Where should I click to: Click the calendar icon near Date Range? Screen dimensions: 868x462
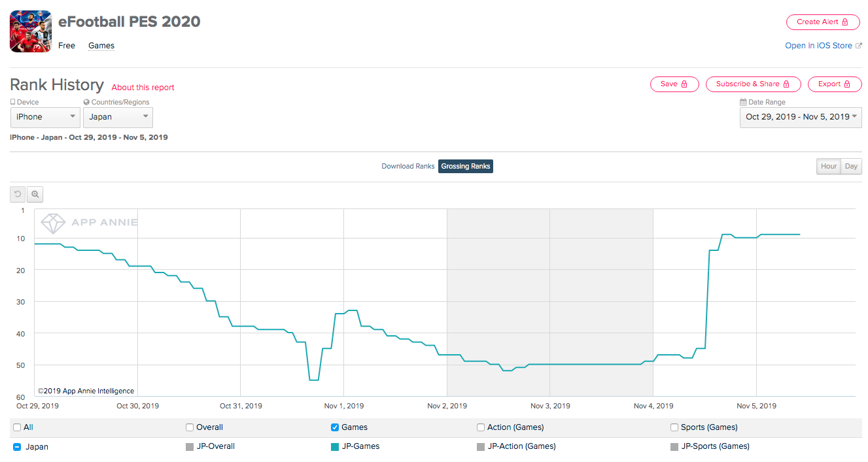tap(743, 102)
